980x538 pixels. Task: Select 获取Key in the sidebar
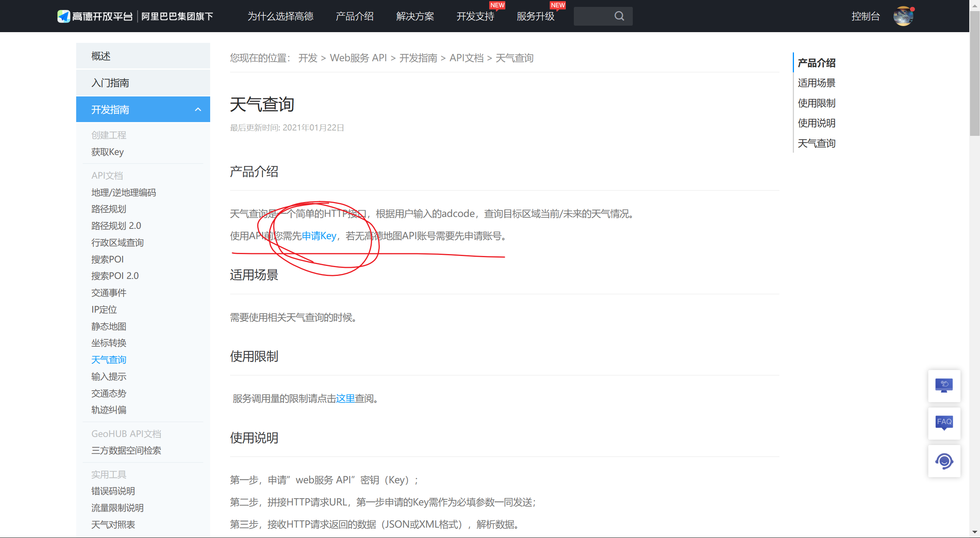tap(107, 152)
